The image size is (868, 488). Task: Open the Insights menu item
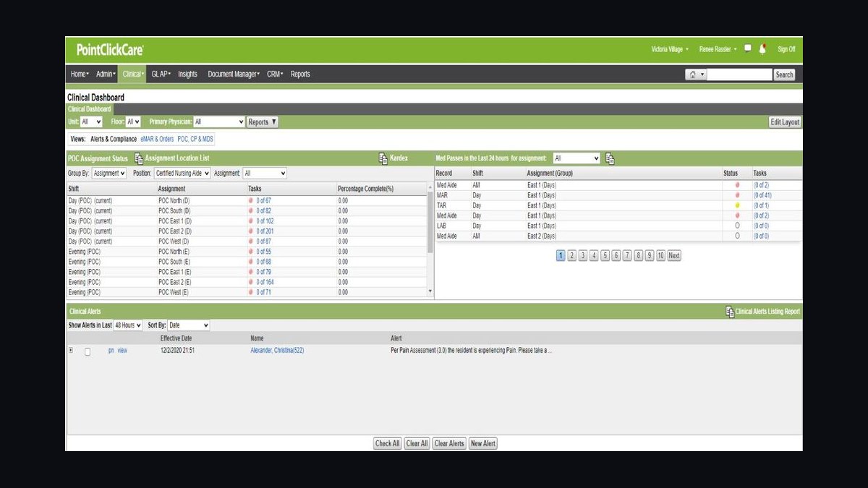(187, 74)
